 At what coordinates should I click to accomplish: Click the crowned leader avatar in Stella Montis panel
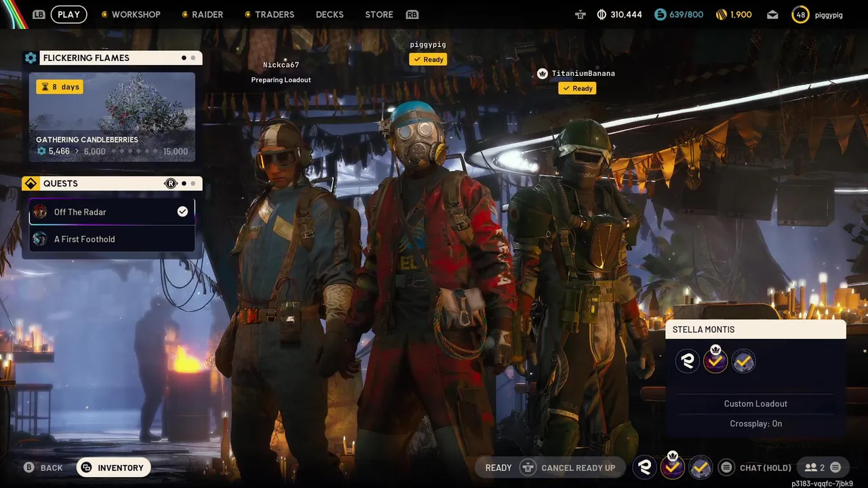pos(715,361)
